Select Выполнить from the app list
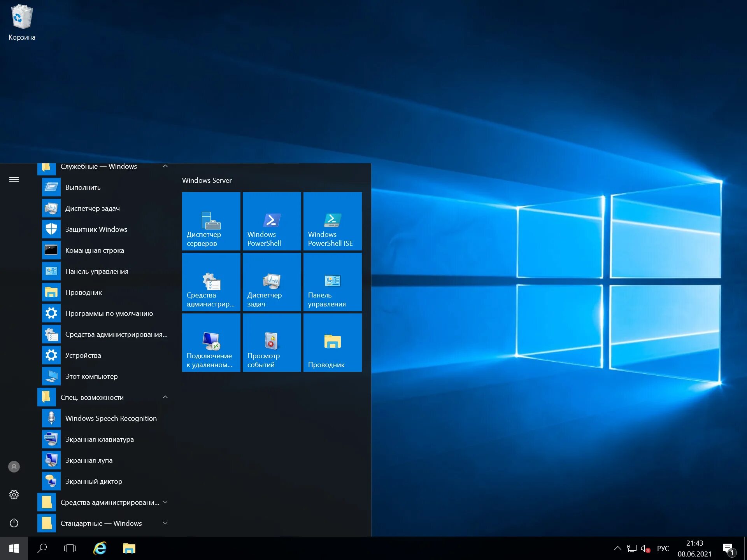 pyautogui.click(x=83, y=187)
